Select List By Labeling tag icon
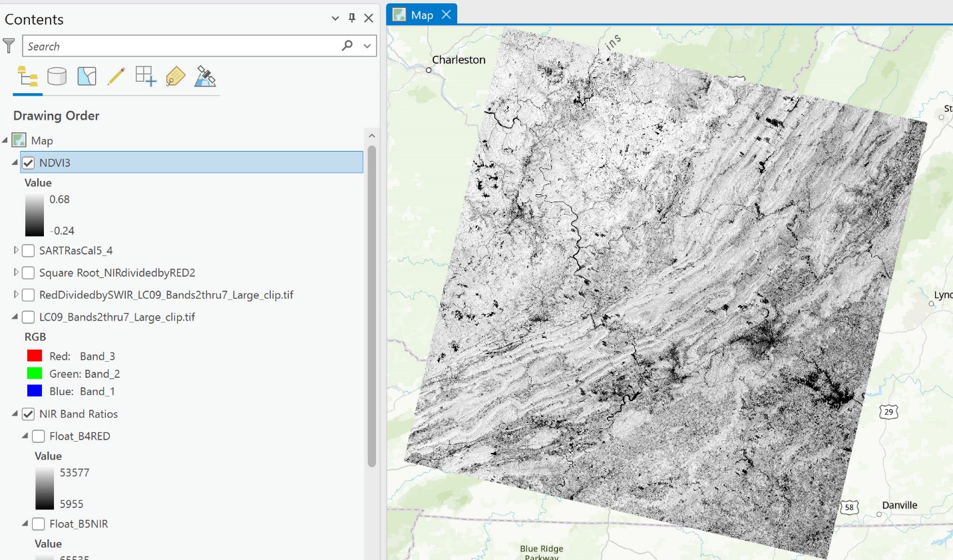Image resolution: width=953 pixels, height=560 pixels. pos(175,76)
